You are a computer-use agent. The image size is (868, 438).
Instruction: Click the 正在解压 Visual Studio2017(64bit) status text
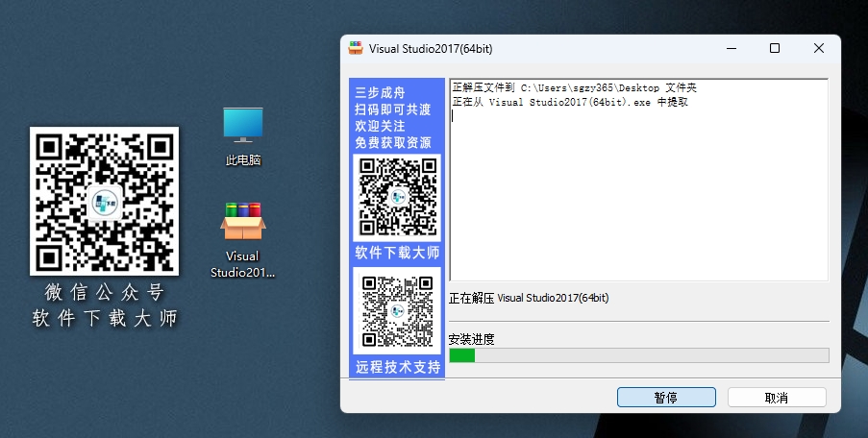pos(529,298)
